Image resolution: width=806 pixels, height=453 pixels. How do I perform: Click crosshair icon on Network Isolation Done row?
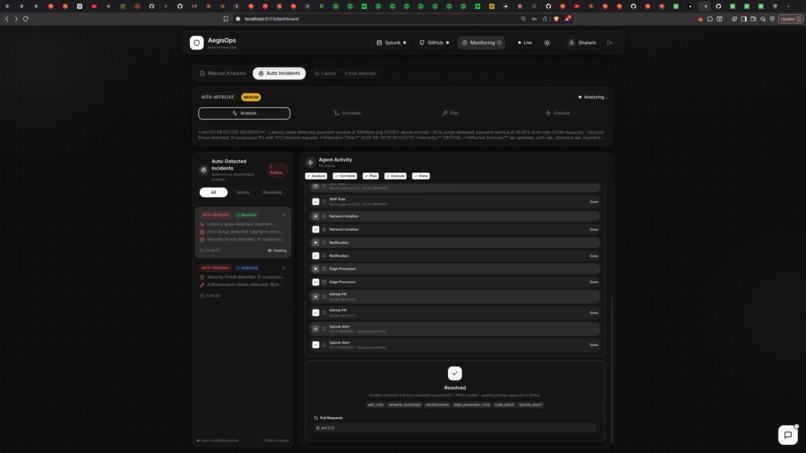click(x=324, y=229)
